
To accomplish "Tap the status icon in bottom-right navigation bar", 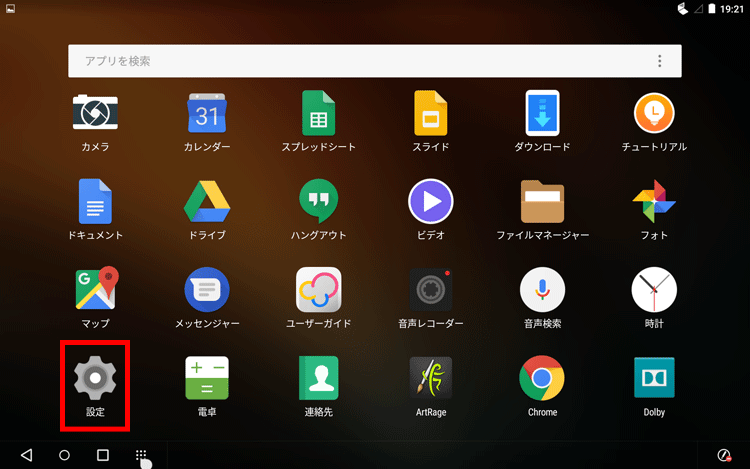I will 724,455.
